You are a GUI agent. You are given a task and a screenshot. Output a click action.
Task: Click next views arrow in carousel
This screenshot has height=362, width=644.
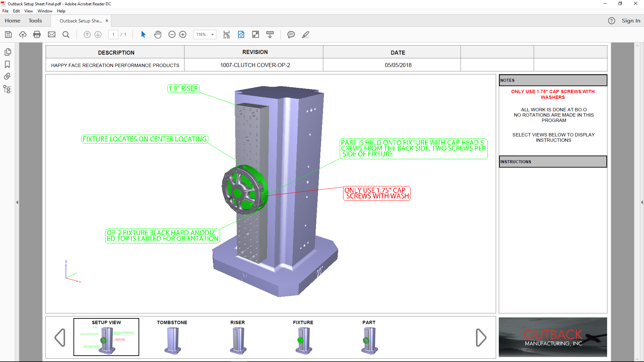(481, 338)
